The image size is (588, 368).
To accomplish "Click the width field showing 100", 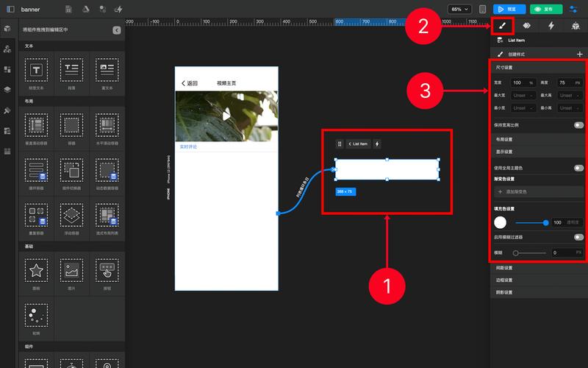I will (x=523, y=82).
